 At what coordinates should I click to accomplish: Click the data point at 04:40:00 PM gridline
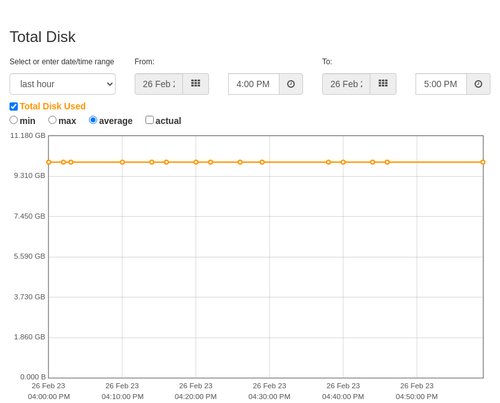(x=343, y=162)
